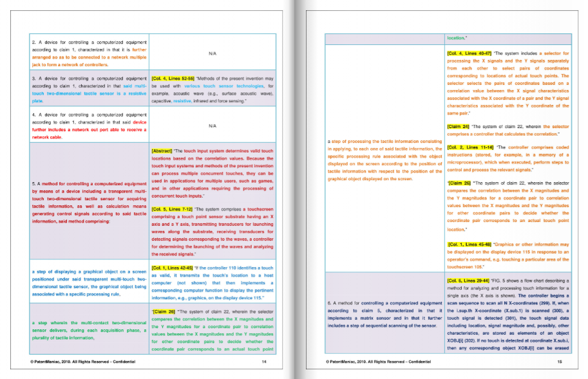
Task: Click the "[Claim 24]" highlighted citation
Action: pyautogui.click(x=459, y=127)
